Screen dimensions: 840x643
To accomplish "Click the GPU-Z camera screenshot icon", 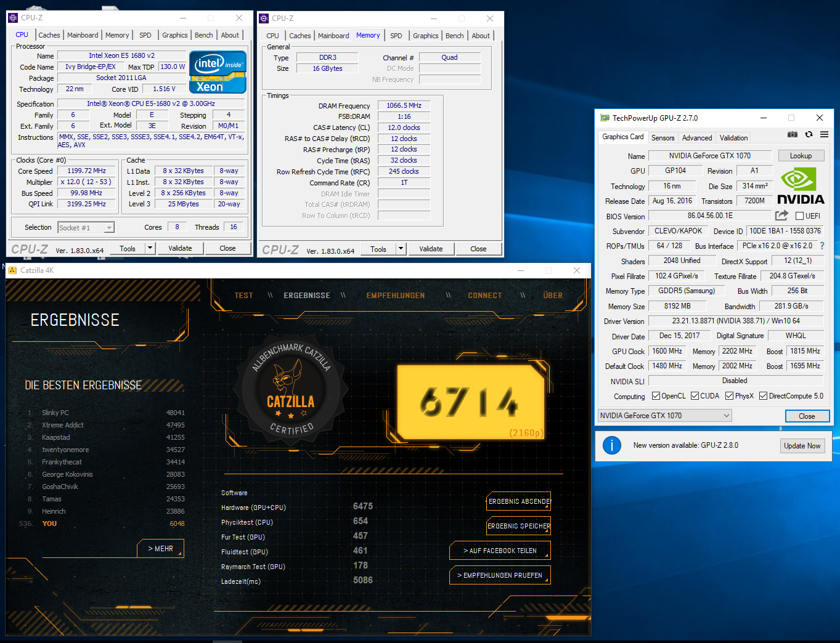I will coord(793,134).
